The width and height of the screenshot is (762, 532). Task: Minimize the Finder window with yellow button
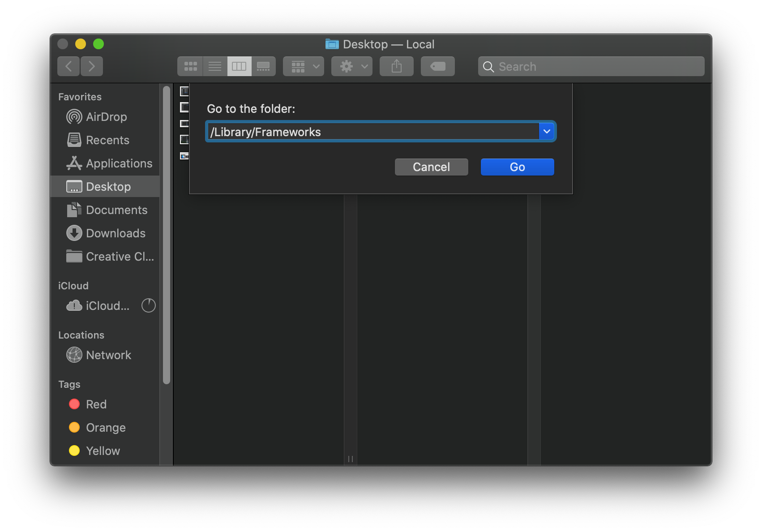point(81,44)
